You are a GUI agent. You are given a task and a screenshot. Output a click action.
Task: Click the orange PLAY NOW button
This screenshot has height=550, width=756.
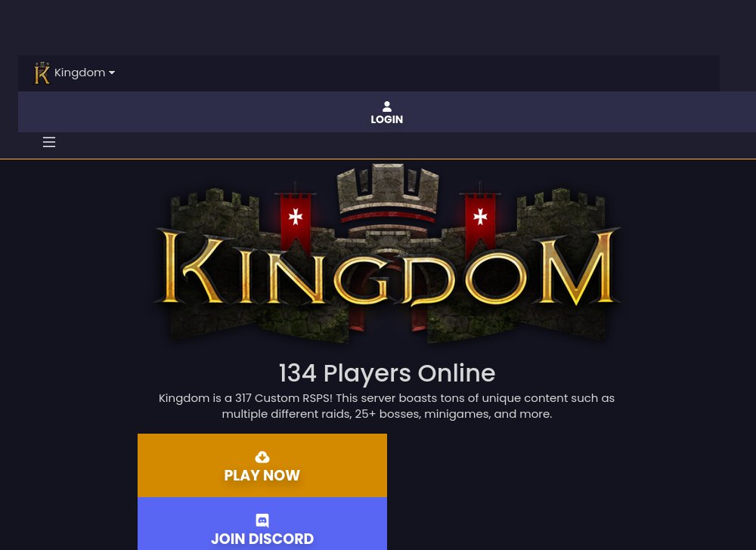pos(262,465)
